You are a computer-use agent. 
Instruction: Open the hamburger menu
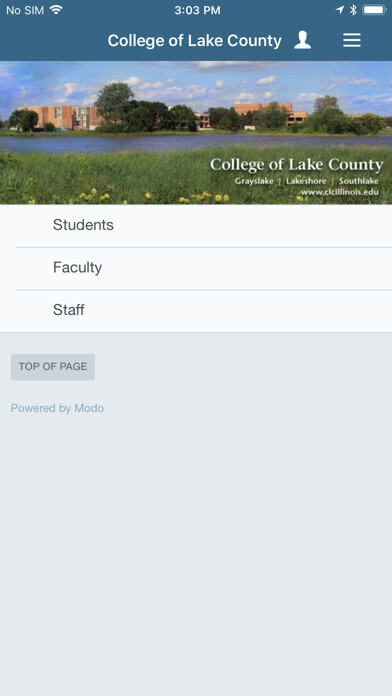tap(352, 40)
